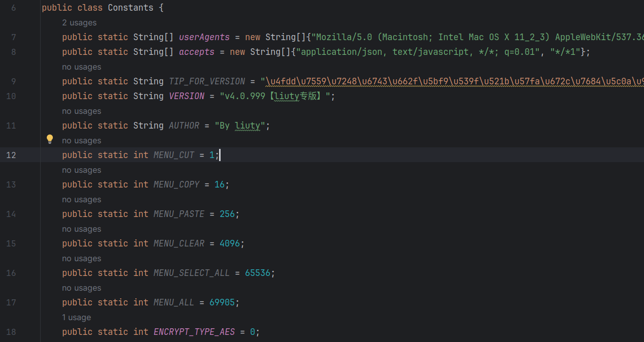Click the 'AUTHOR' field name
The height and width of the screenshot is (342, 644).
(184, 126)
